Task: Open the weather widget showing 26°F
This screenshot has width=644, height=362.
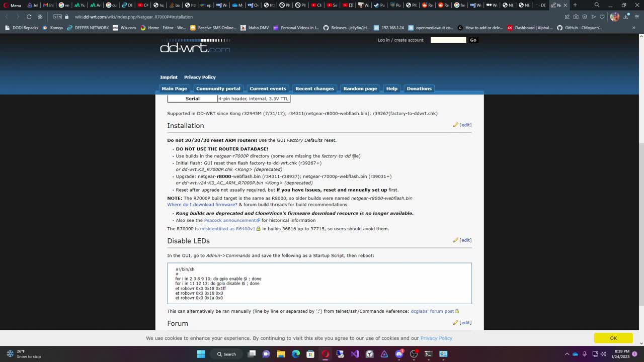Action: tap(24, 354)
